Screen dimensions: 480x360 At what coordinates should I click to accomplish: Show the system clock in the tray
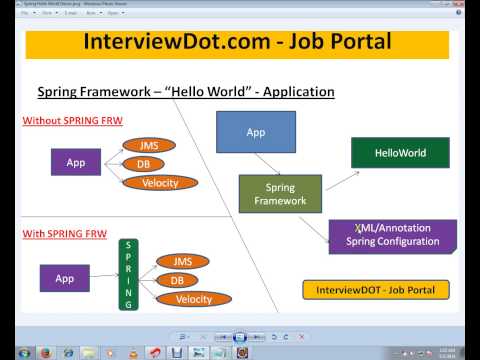point(447,353)
